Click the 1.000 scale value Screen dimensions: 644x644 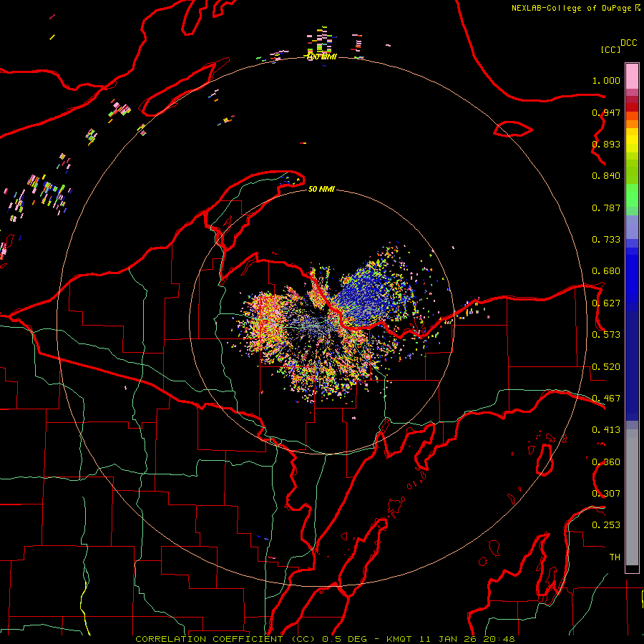606,80
